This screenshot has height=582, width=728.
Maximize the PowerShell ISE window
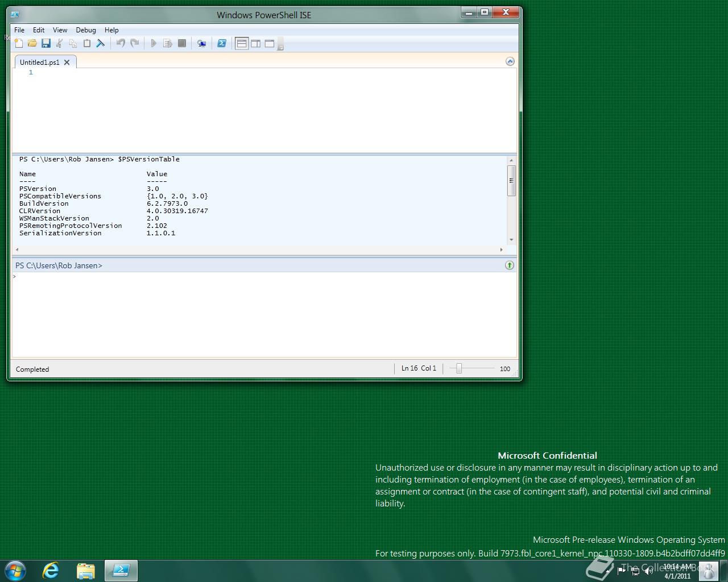(x=484, y=12)
